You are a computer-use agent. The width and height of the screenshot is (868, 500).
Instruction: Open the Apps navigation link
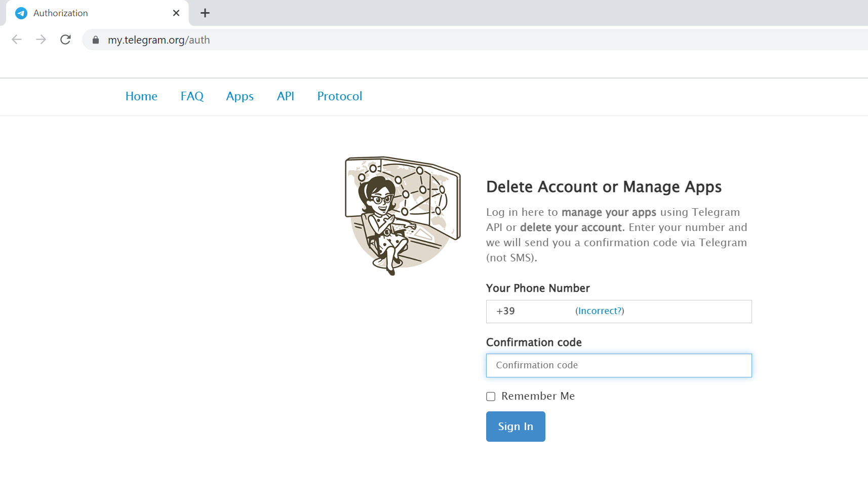[x=240, y=96]
